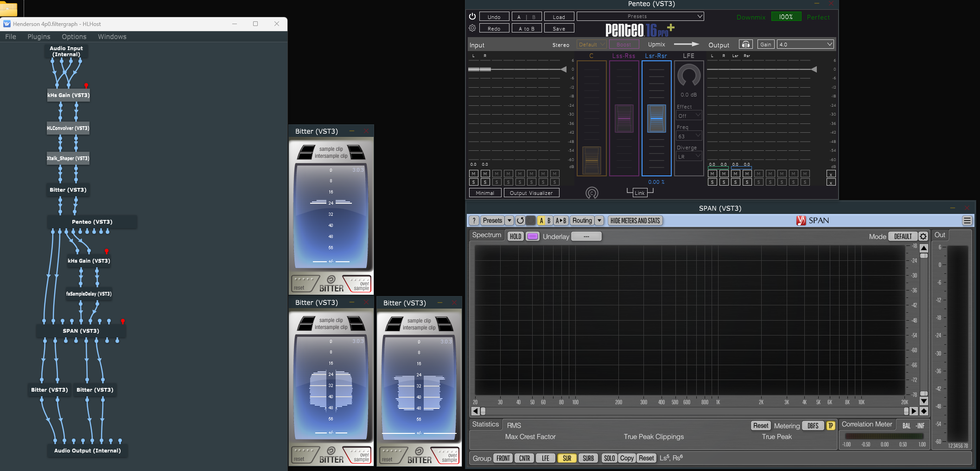Copy SPAN state A to B
Viewport: 980px width, 471px height.
[561, 221]
